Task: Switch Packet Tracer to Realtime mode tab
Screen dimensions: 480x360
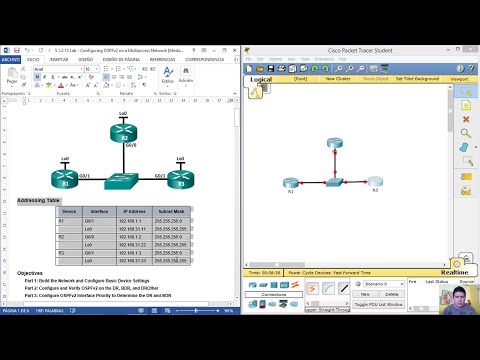Action: coord(455,272)
